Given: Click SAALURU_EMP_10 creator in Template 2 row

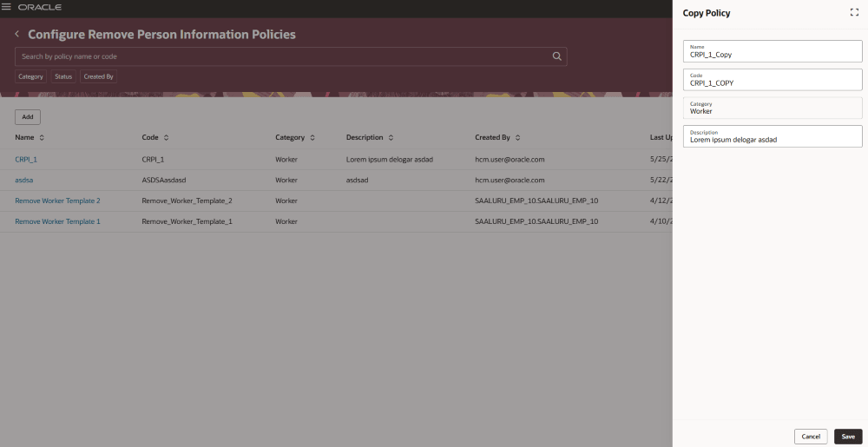Looking at the screenshot, I should pyautogui.click(x=536, y=200).
